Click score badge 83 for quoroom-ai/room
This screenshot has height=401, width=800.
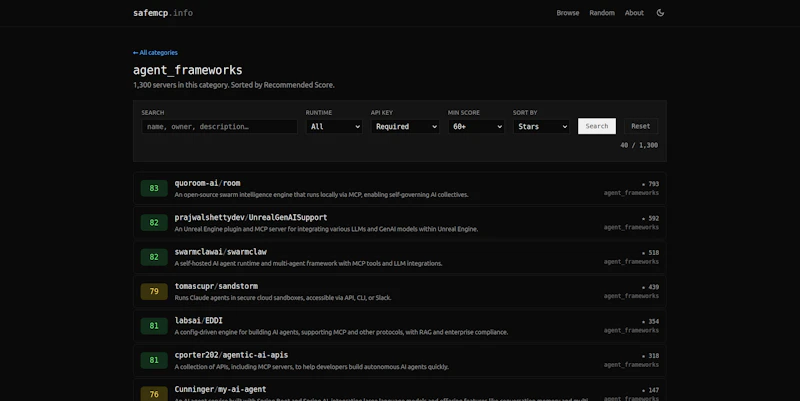coord(154,188)
